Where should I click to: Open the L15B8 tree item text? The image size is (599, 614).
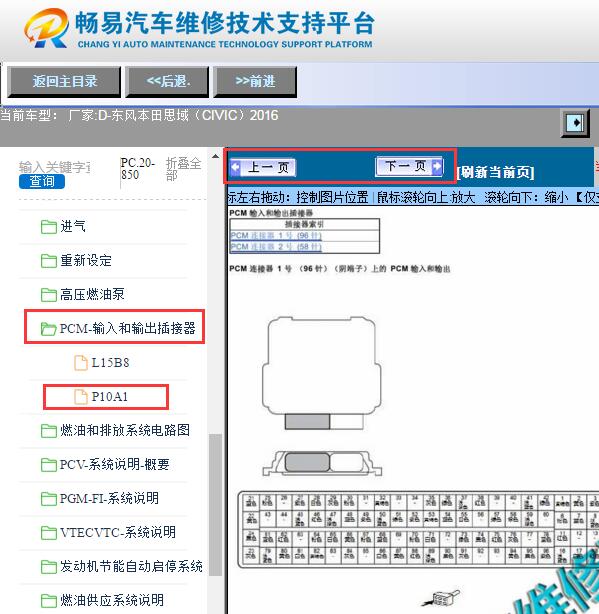(110, 363)
